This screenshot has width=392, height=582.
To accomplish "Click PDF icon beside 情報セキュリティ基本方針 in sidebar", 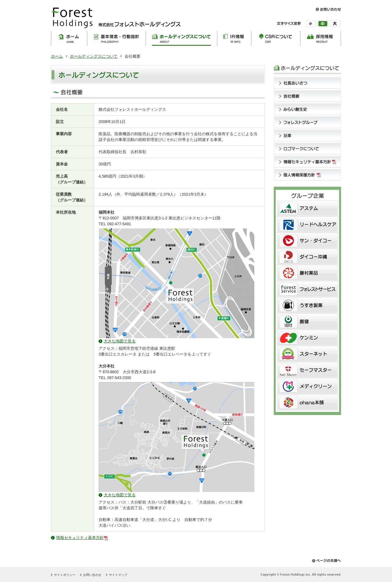I will click(334, 162).
